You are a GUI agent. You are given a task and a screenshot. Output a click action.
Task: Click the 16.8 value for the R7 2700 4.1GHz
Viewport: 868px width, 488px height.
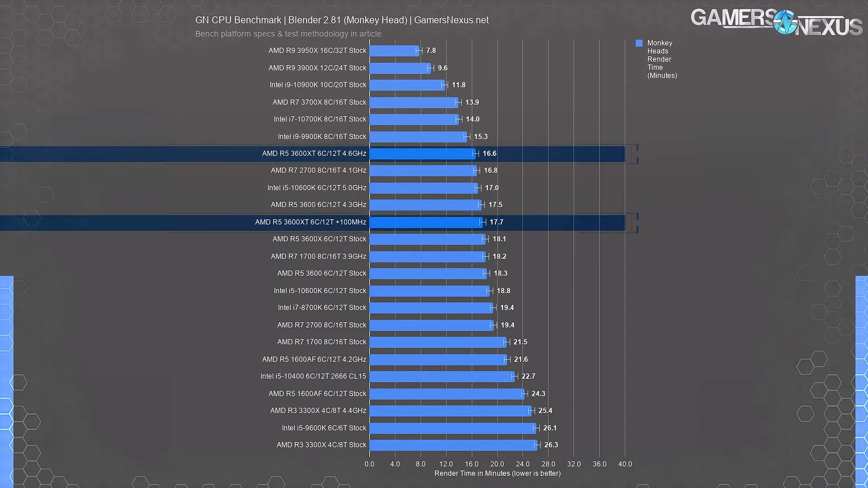pyautogui.click(x=491, y=170)
